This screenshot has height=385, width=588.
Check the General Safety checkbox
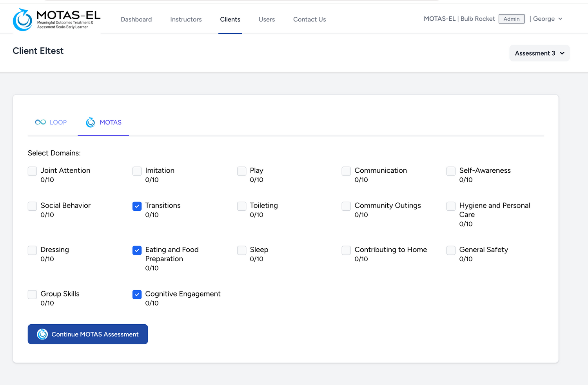click(451, 250)
